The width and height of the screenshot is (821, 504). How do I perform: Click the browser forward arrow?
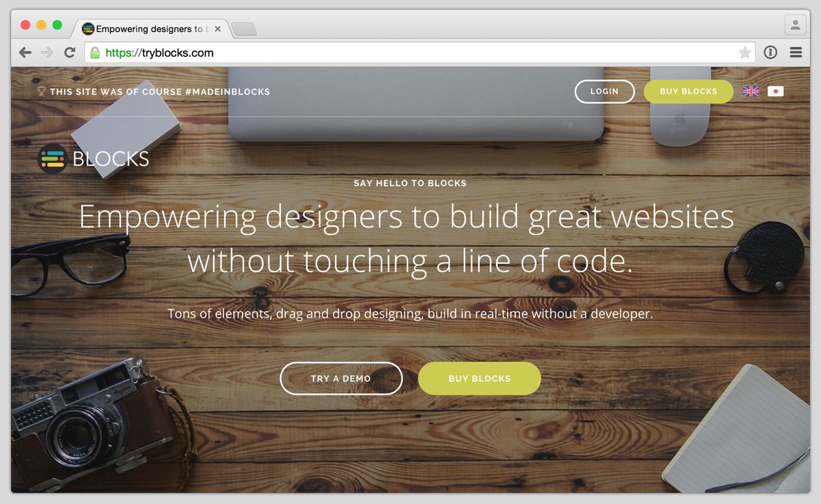[x=47, y=53]
